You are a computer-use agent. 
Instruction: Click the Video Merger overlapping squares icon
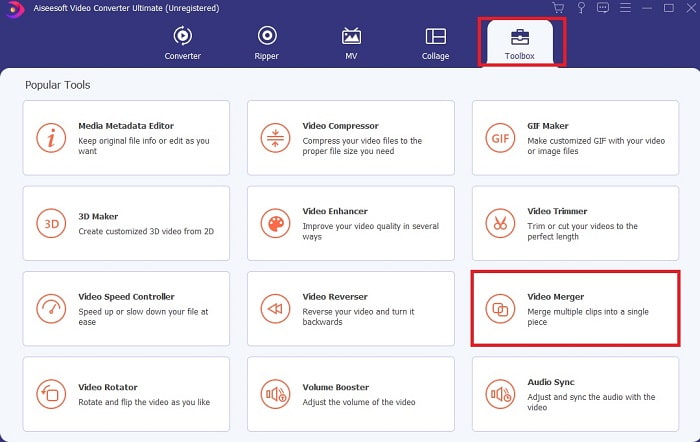[x=500, y=309]
